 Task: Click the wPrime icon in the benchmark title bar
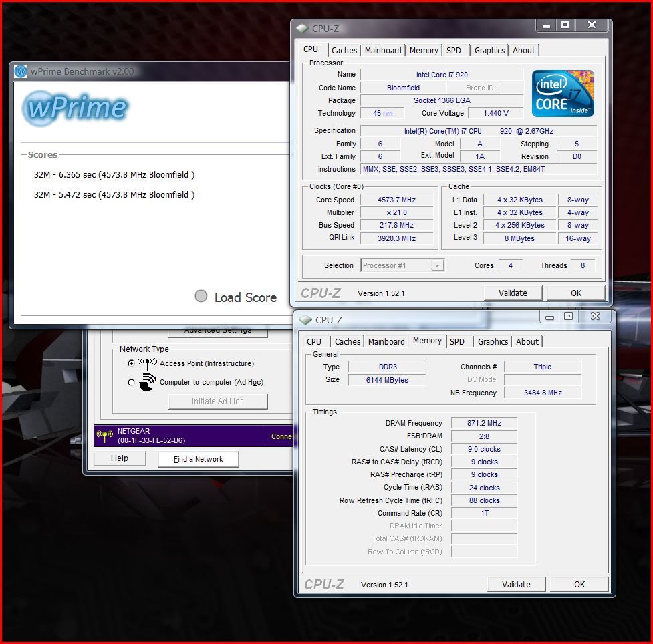(19, 71)
